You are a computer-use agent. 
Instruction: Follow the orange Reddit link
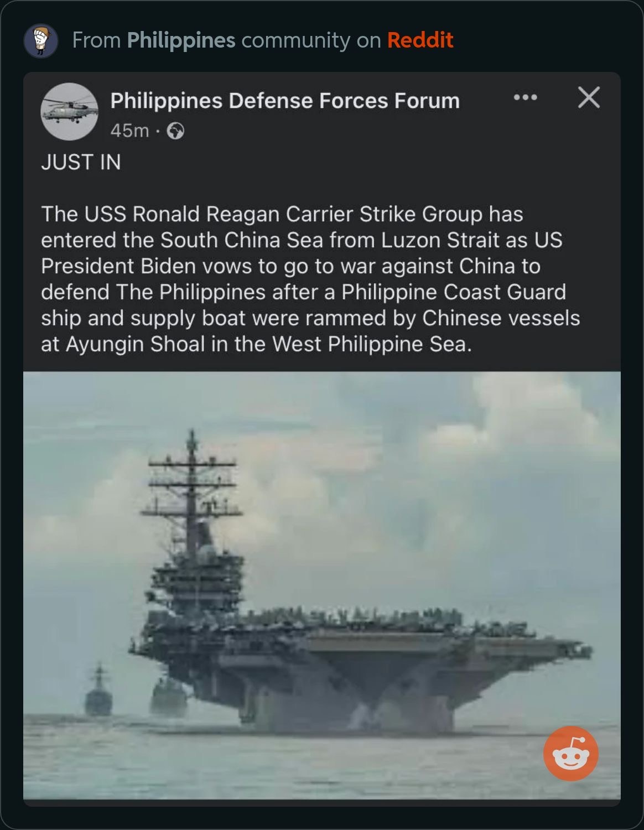click(420, 40)
